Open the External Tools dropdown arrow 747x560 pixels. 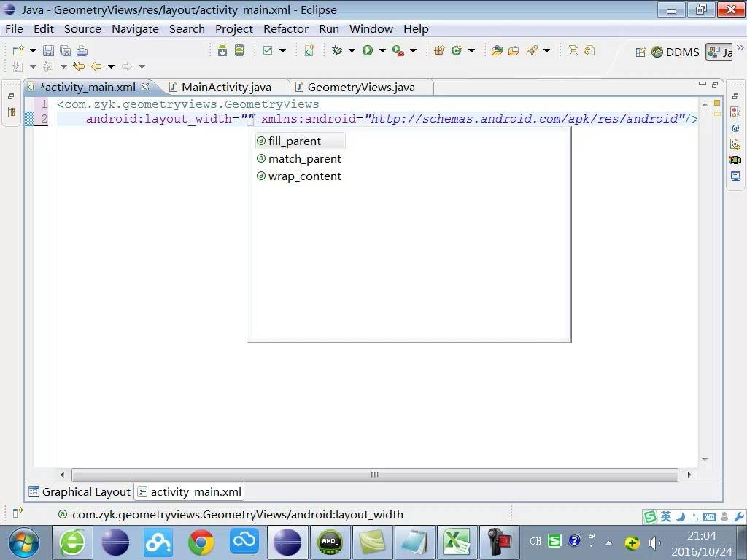pos(413,50)
